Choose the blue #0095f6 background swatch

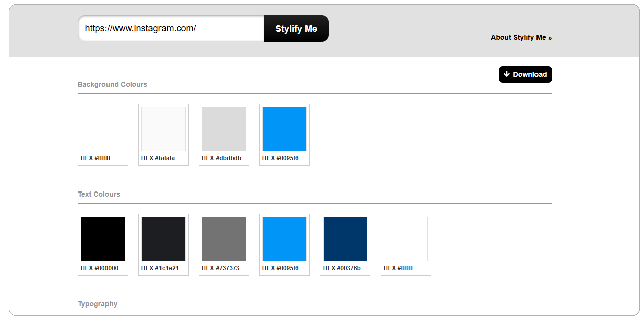285,129
